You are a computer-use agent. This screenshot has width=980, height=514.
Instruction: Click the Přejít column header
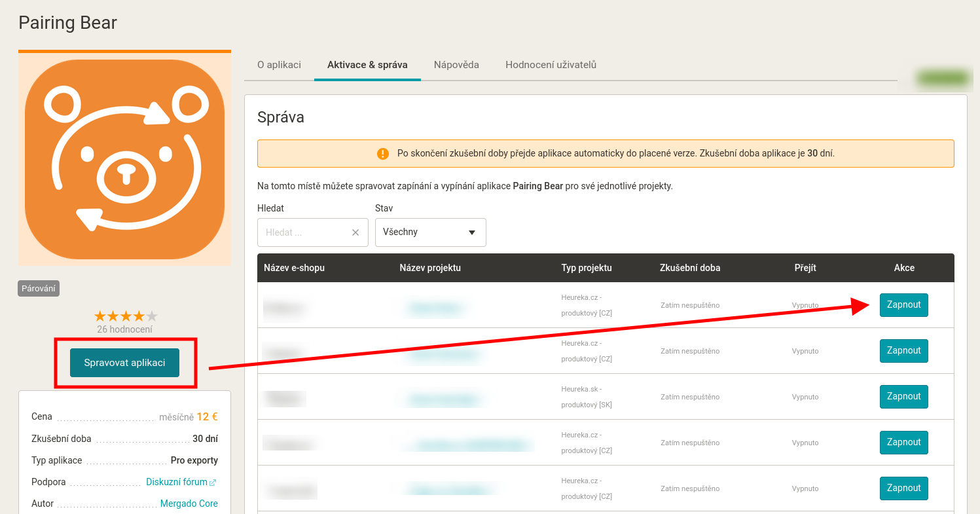point(805,268)
